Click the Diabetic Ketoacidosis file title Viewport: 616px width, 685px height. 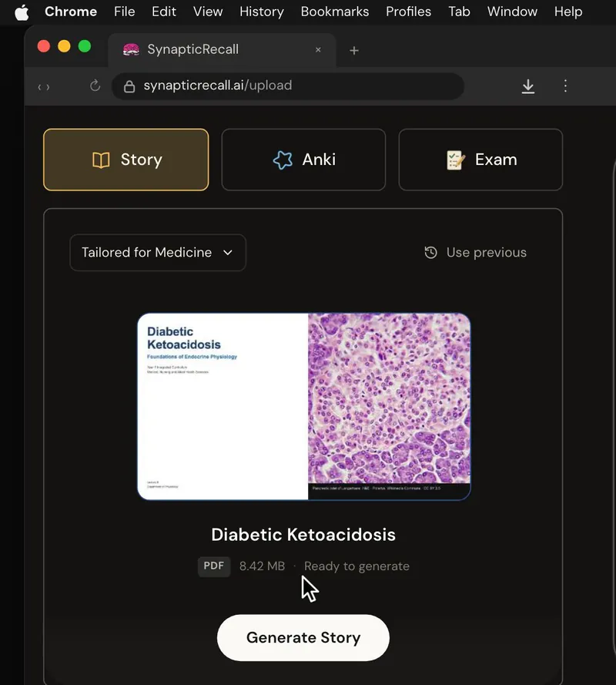coord(303,535)
